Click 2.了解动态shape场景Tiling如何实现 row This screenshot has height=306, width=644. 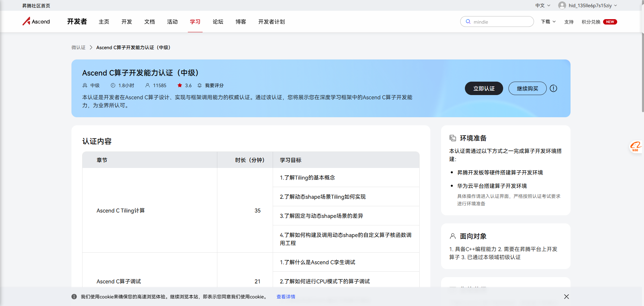[346, 196]
